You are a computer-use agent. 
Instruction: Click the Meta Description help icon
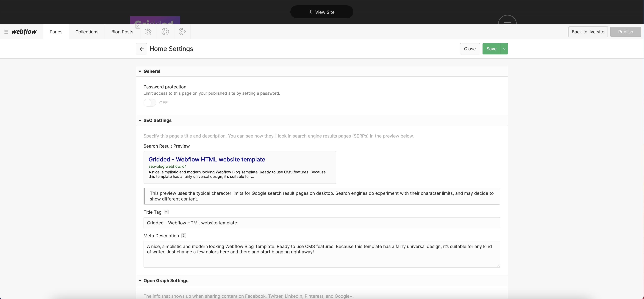[x=183, y=236]
